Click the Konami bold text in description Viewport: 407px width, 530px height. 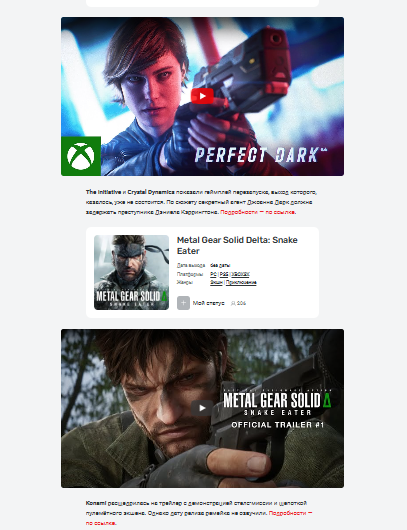(96, 503)
